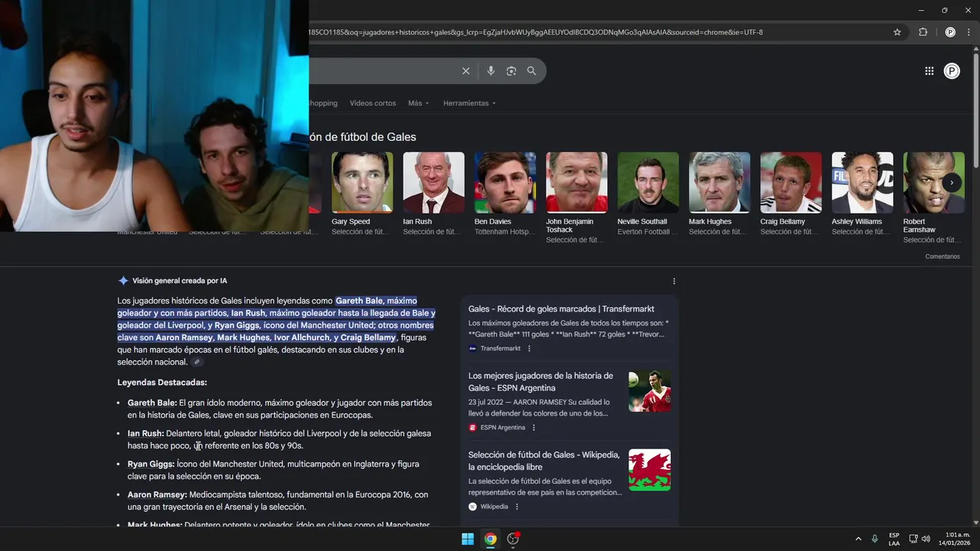Open the Craig Bellamy player card

tap(791, 194)
